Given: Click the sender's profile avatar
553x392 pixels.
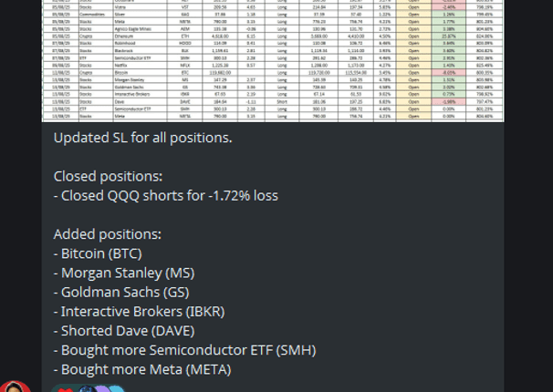Looking at the screenshot, I should (x=13, y=387).
